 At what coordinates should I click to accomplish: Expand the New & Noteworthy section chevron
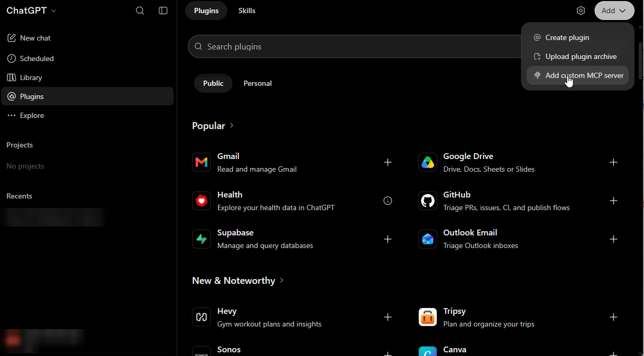(x=281, y=281)
